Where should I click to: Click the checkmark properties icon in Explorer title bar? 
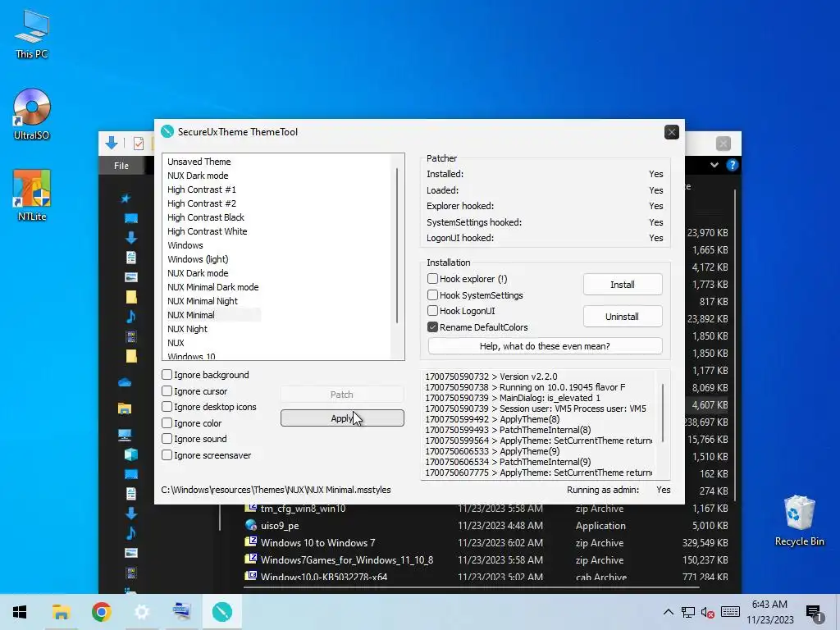[x=138, y=144]
